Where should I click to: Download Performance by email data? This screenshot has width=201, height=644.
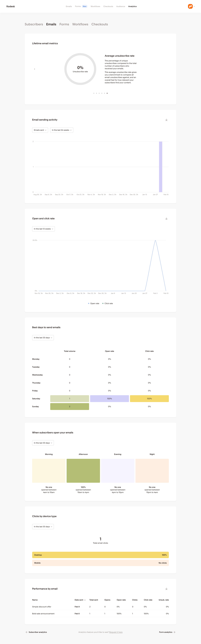click(x=166, y=589)
